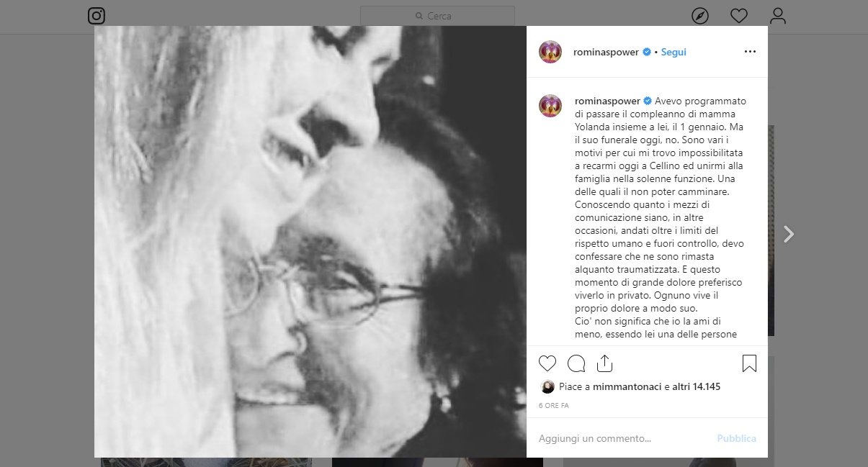The height and width of the screenshot is (467, 868).
Task: Click the Segui follow button
Action: point(674,52)
